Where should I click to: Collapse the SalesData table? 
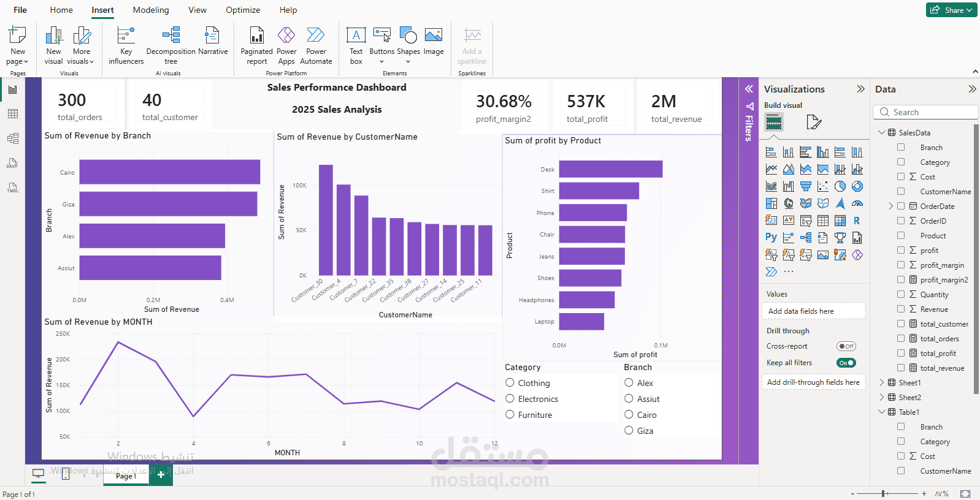click(882, 132)
